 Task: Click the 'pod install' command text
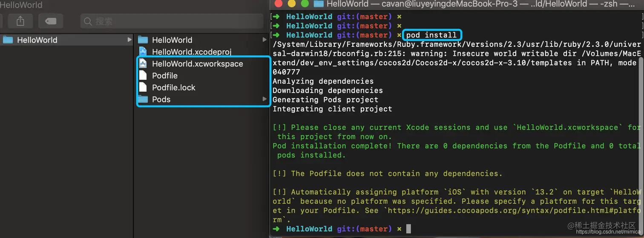coord(431,35)
